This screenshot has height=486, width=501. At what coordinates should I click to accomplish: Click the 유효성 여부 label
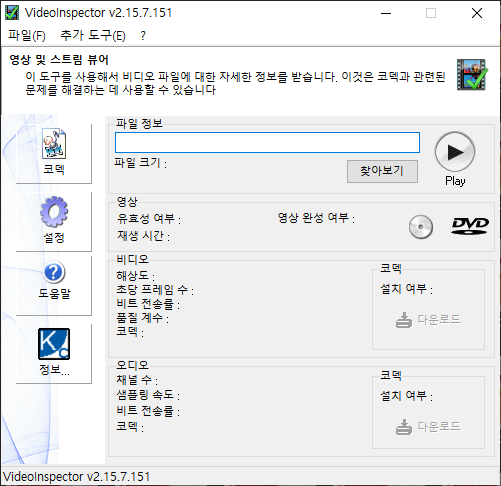pyautogui.click(x=149, y=219)
